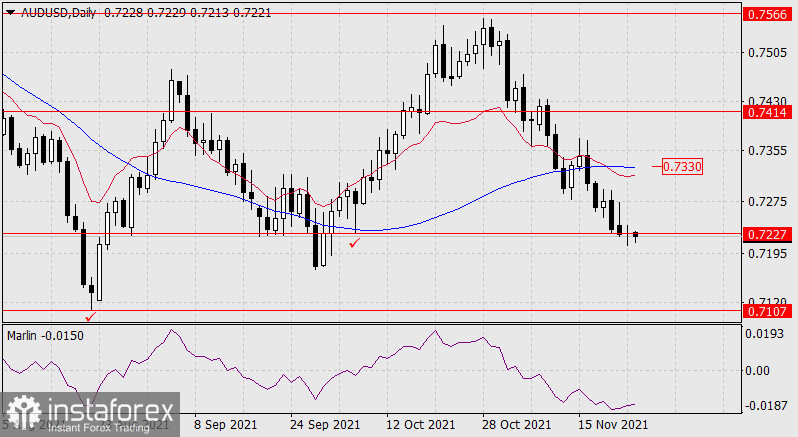Image resolution: width=798 pixels, height=437 pixels.
Task: Click the 12 Oct 2021 date label
Action: pos(423,425)
